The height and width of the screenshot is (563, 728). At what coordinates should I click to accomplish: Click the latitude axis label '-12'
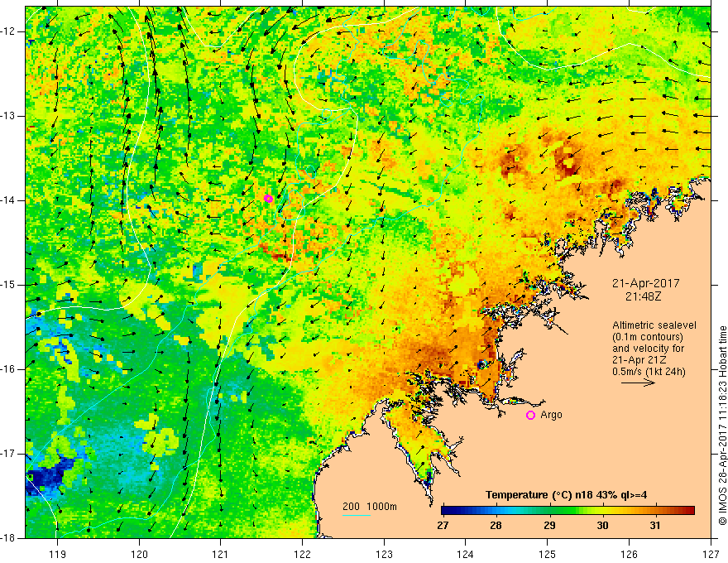9,31
